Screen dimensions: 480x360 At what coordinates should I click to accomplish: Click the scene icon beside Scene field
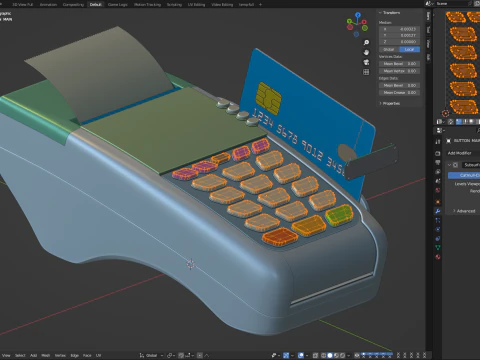429,4
